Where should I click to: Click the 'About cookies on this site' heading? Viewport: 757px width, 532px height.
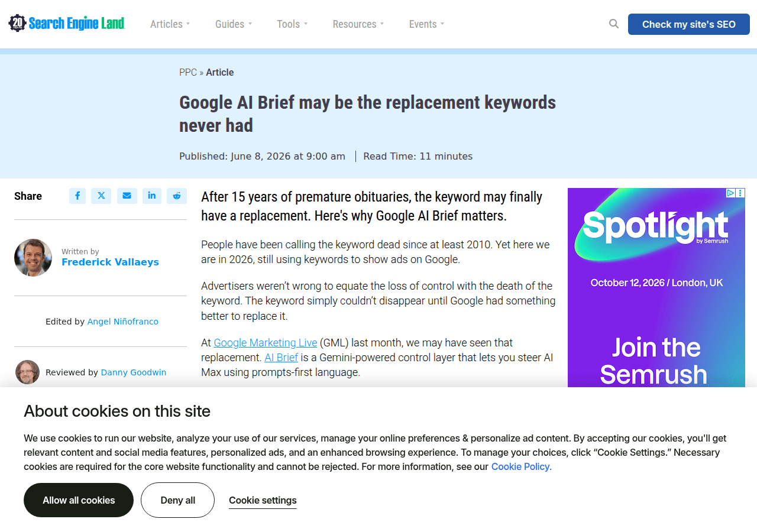coord(117,411)
